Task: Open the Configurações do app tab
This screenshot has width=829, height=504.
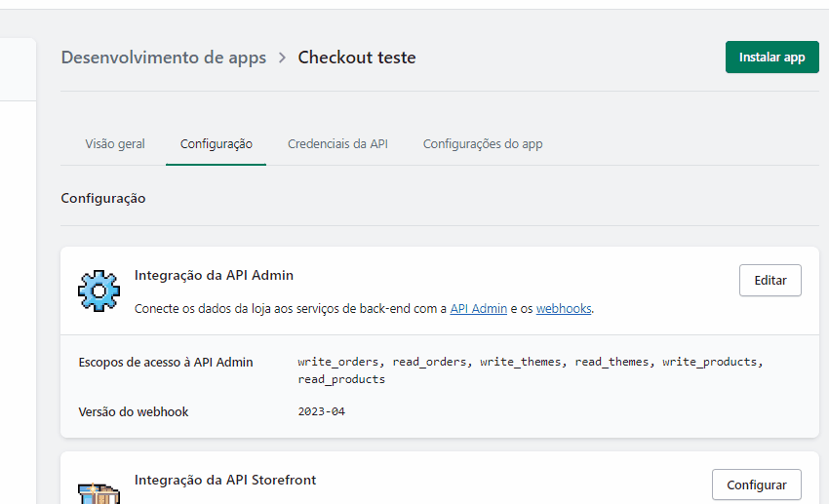Action: tap(483, 143)
